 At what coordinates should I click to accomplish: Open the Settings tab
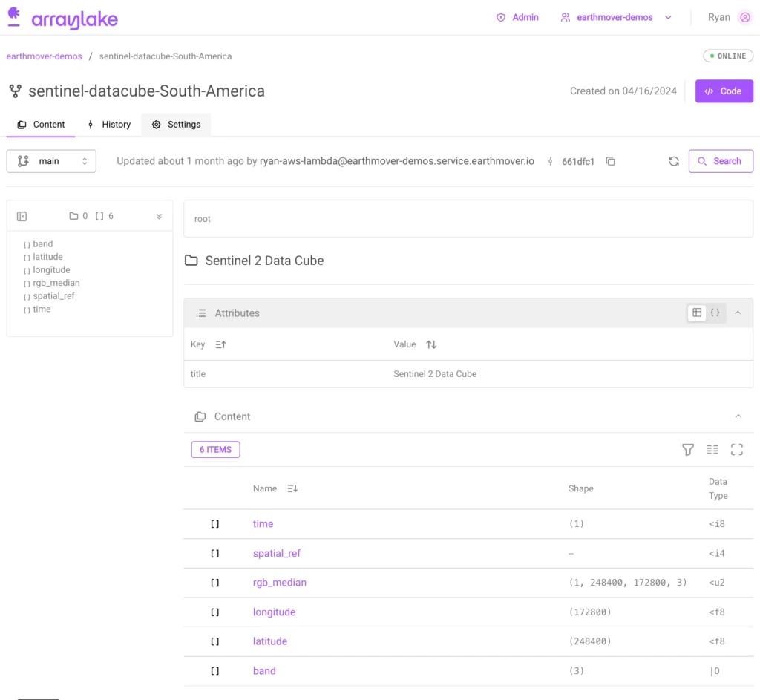pos(177,125)
